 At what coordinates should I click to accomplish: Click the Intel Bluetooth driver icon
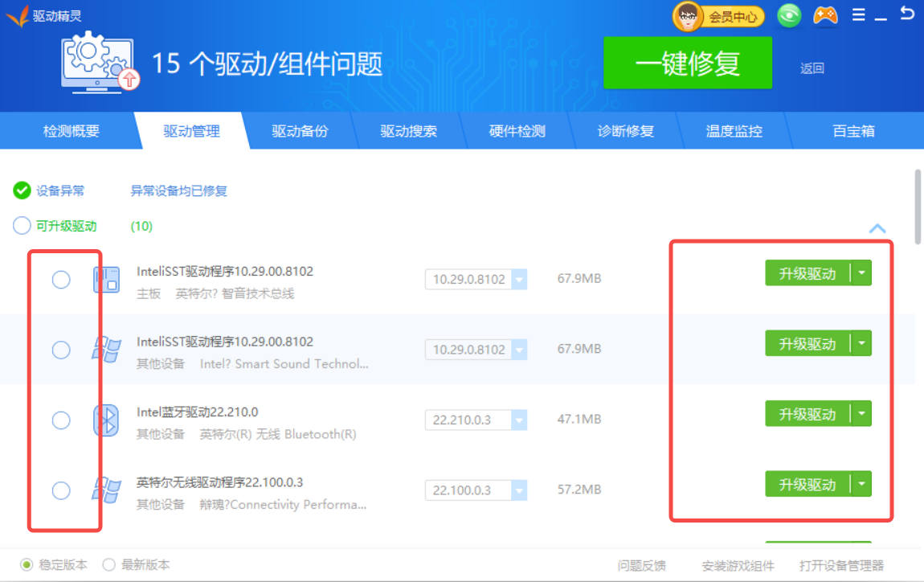(106, 420)
